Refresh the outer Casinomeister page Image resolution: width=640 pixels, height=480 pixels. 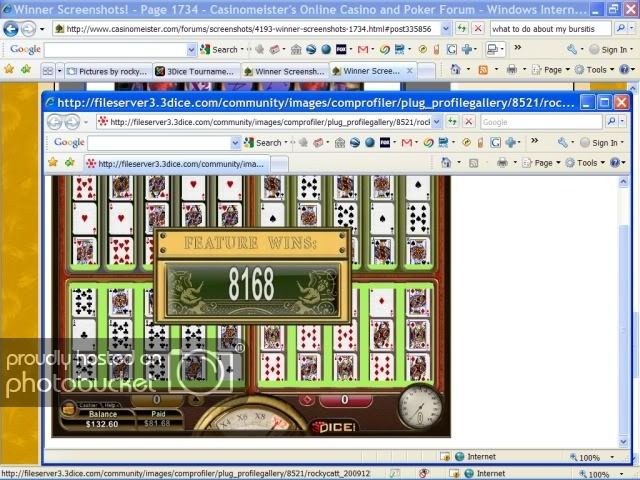point(462,29)
